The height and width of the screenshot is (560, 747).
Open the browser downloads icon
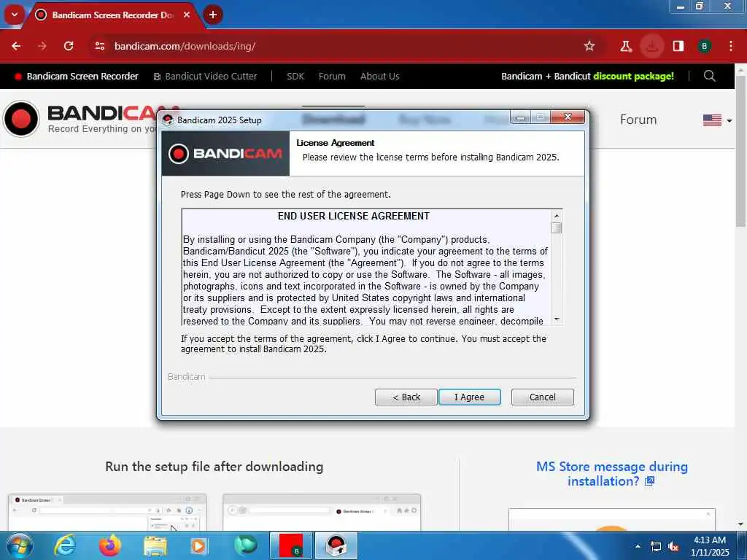tap(651, 46)
